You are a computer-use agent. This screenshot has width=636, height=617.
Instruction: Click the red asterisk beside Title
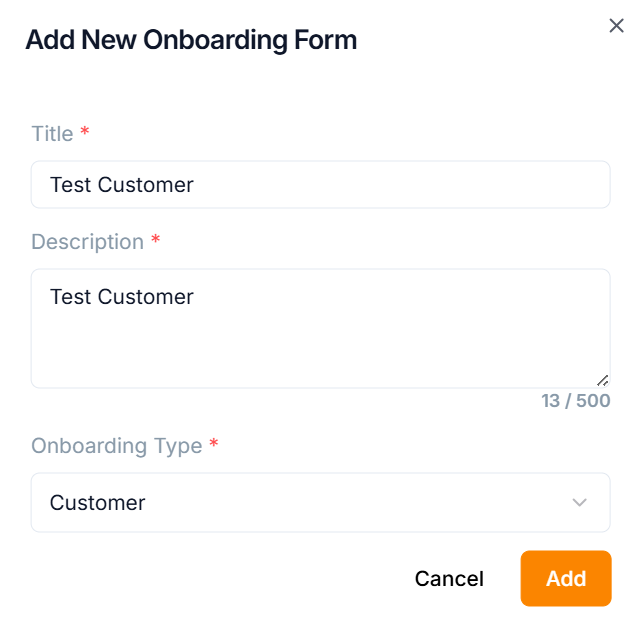(x=85, y=132)
